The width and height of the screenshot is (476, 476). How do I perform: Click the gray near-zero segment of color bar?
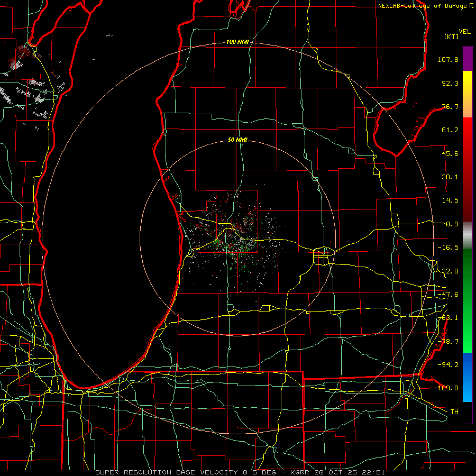click(x=467, y=235)
